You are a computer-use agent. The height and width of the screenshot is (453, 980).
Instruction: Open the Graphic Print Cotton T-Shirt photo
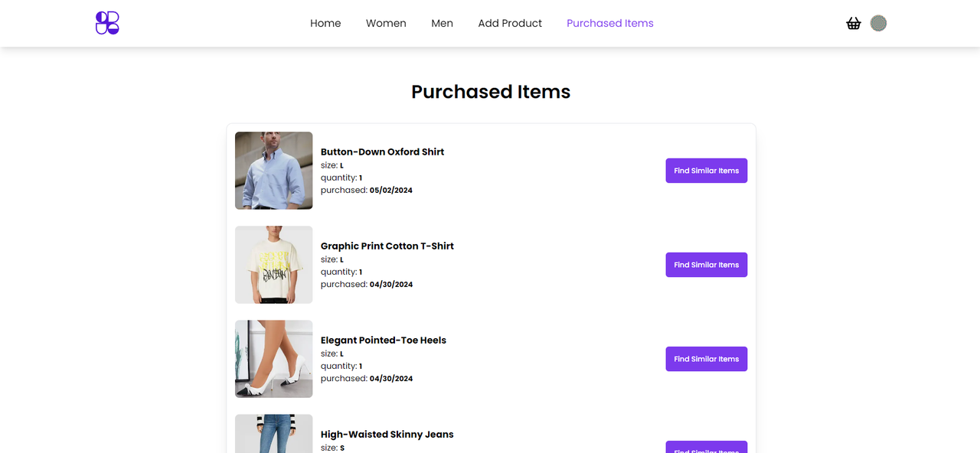(x=273, y=265)
